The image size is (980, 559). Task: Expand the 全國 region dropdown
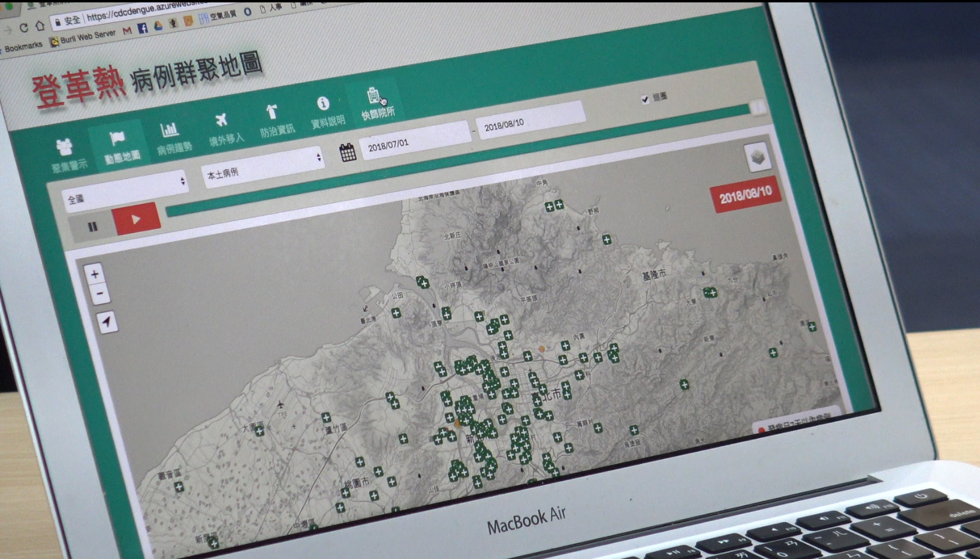pos(125,191)
